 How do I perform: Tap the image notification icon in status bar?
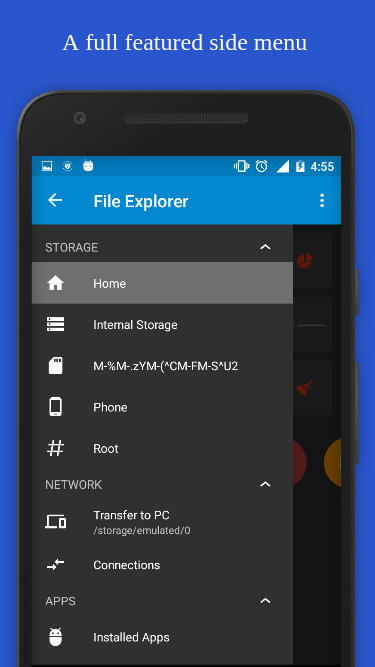tap(47, 166)
